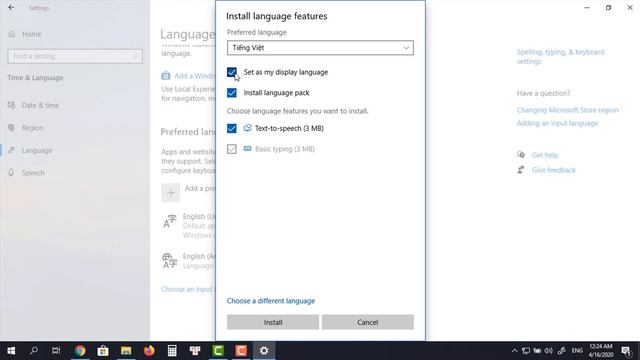Click the Get help link
Viewport: 640px width, 360px height.
(x=544, y=155)
